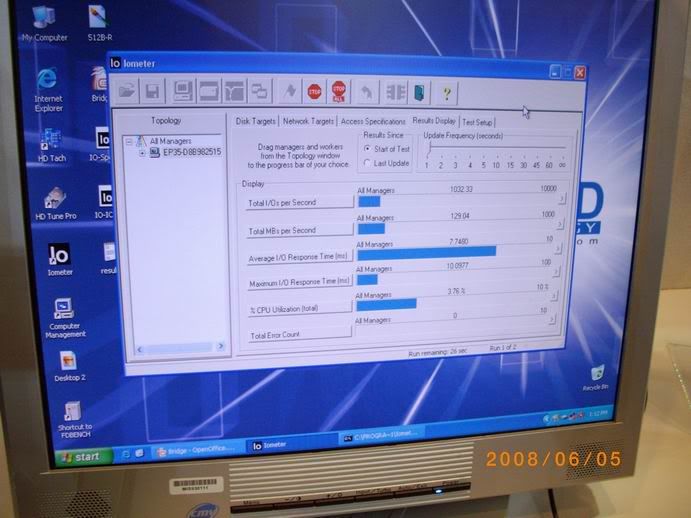
Task: Click the Save configuration floppy icon
Action: point(153,91)
